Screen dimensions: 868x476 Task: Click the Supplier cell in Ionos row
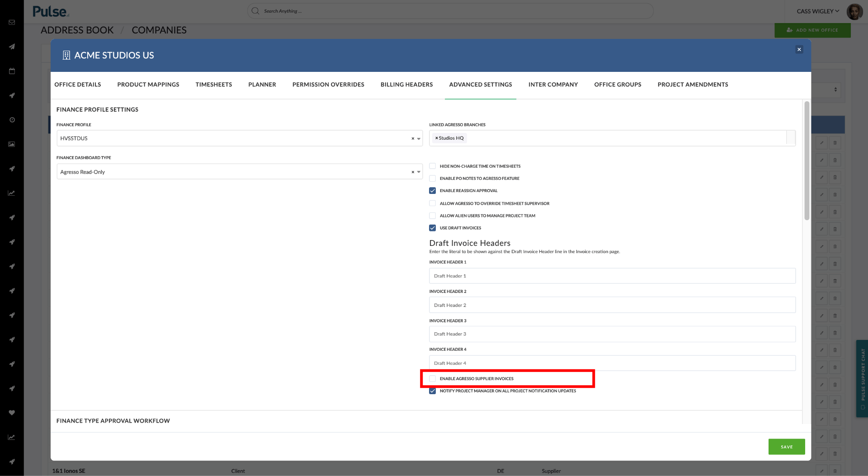coord(551,471)
